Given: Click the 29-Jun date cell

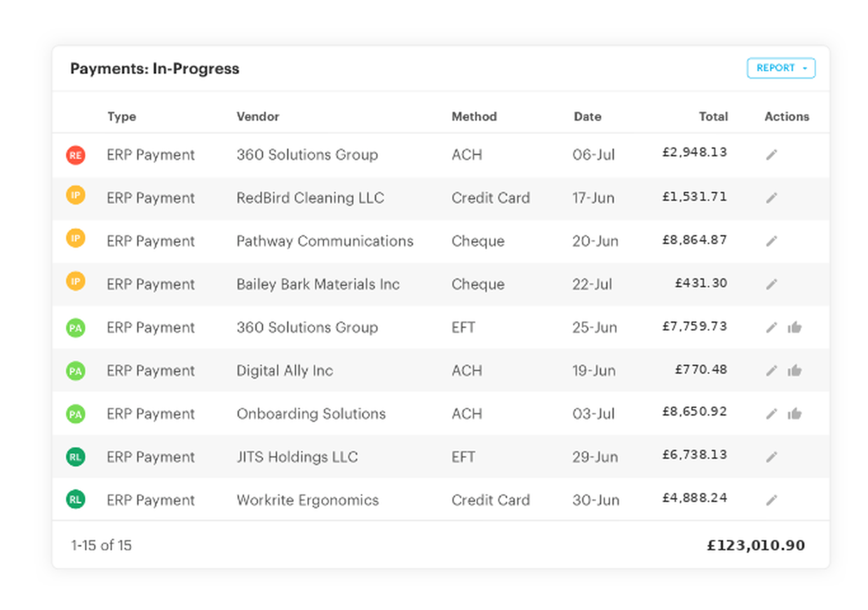Looking at the screenshot, I should (x=595, y=457).
